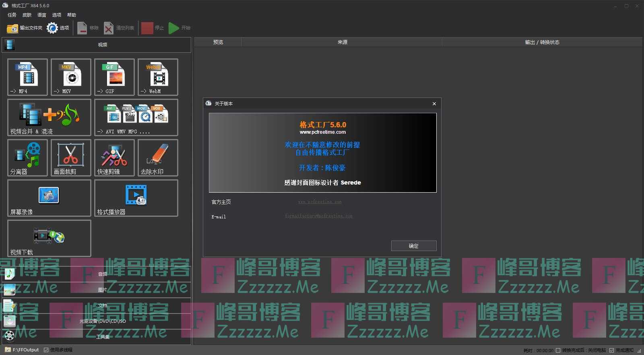Launch the video crop tool (画面裁剪)
The width and height of the screenshot is (644, 355).
71,158
